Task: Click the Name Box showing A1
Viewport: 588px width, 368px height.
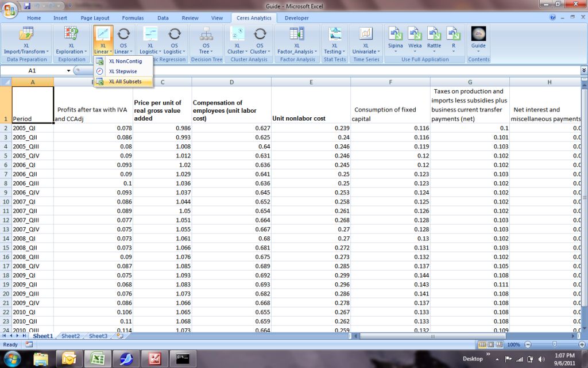Action: [x=32, y=71]
